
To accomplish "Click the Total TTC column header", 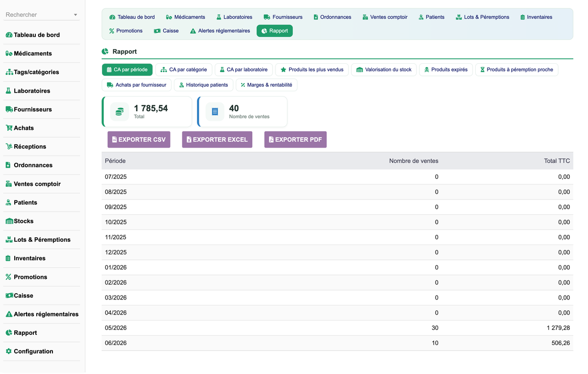I will (557, 161).
